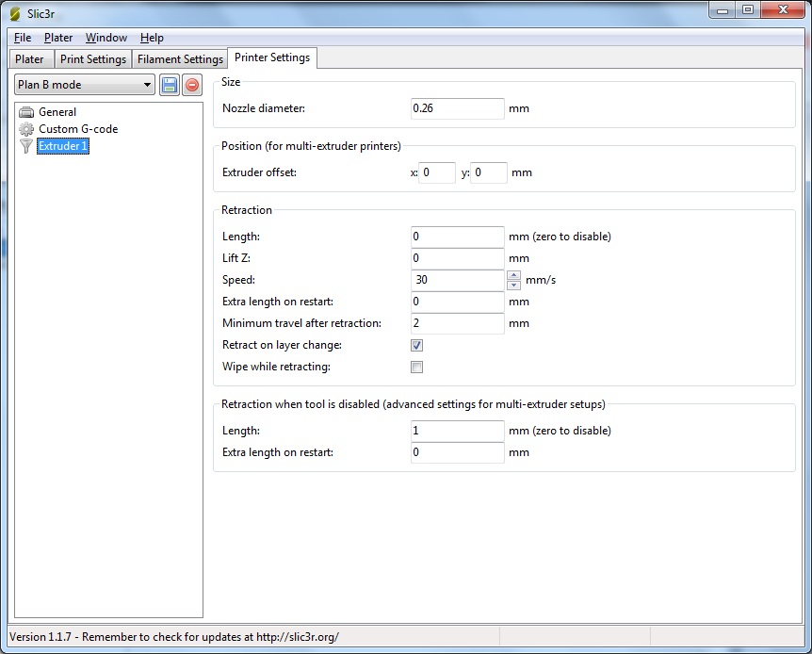Decrease retraction speed with down arrow
The height and width of the screenshot is (654, 812).
513,285
